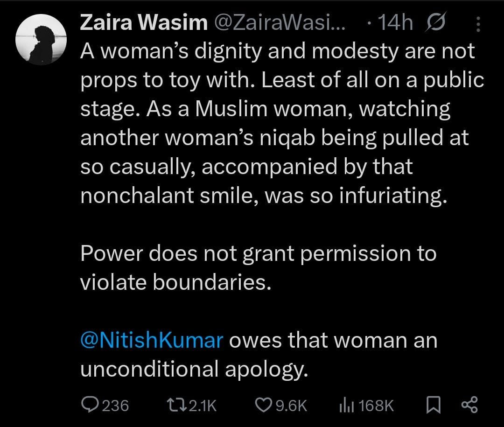The height and width of the screenshot is (427, 504).
Task: Share the post via share icon
Action: coord(469,405)
